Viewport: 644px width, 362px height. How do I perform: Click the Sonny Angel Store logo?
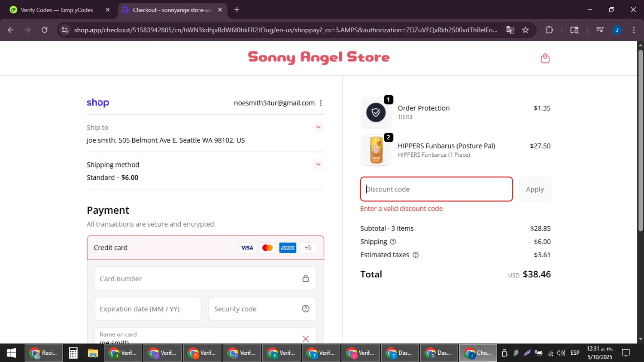[x=319, y=57]
